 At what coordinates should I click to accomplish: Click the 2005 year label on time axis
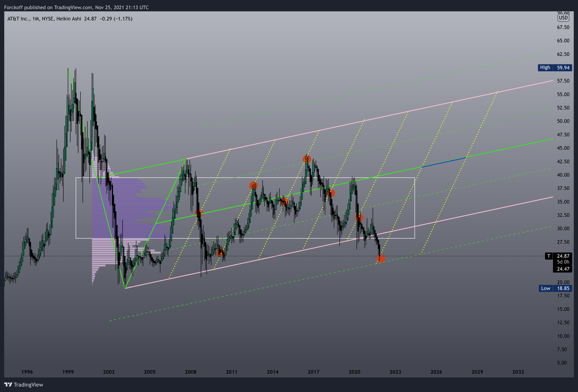click(150, 372)
